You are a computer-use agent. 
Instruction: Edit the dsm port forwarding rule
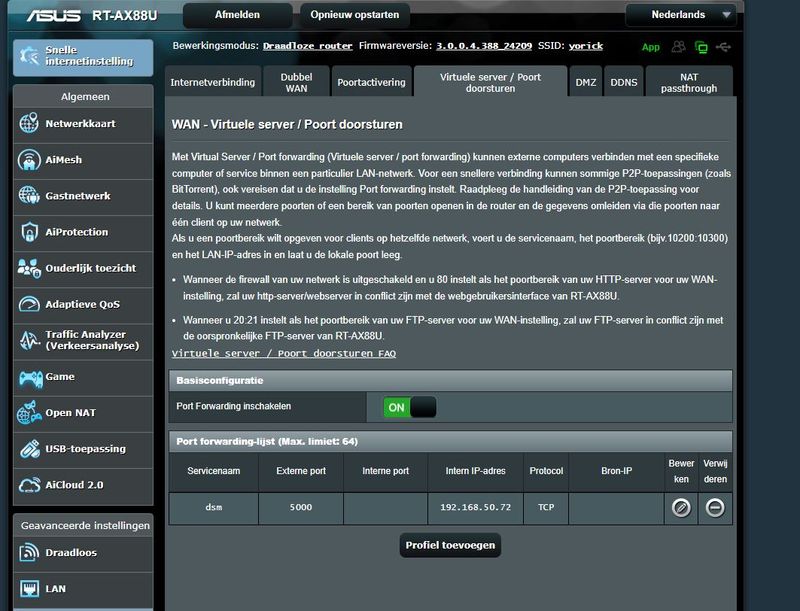681,508
